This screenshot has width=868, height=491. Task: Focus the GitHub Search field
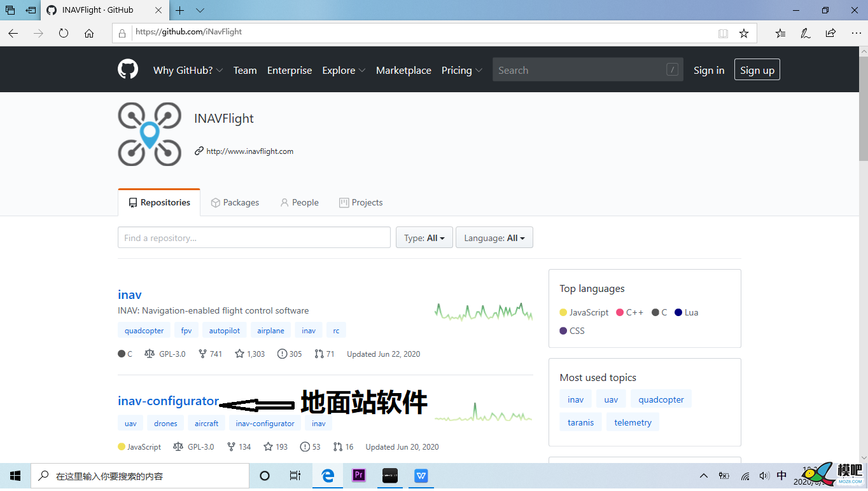[x=588, y=70]
